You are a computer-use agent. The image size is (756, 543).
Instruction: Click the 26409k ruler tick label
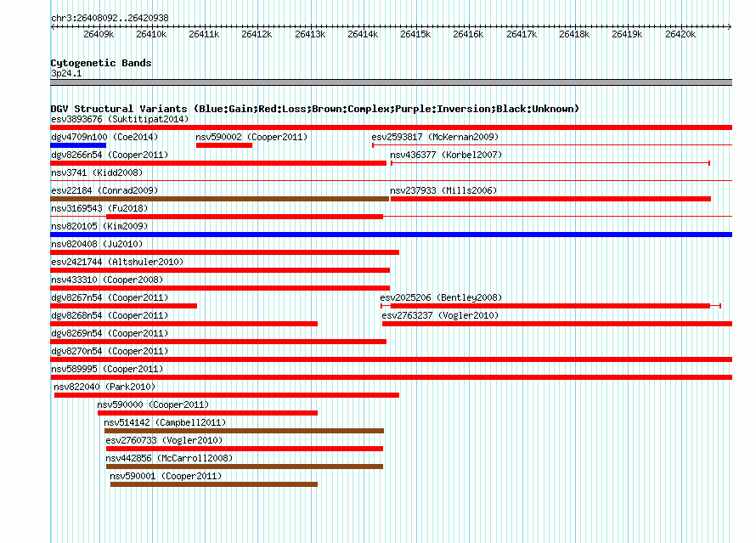pos(99,34)
